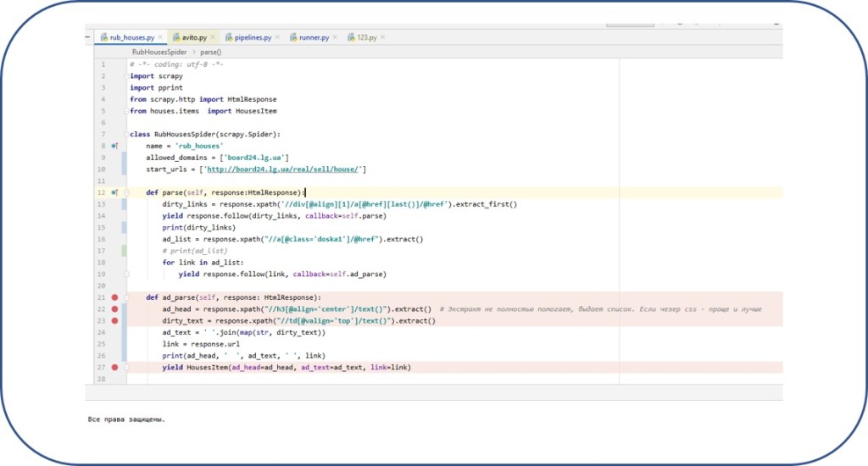The width and height of the screenshot is (868, 466).
Task: Click the parse() breadcrumb item
Action: pos(210,52)
